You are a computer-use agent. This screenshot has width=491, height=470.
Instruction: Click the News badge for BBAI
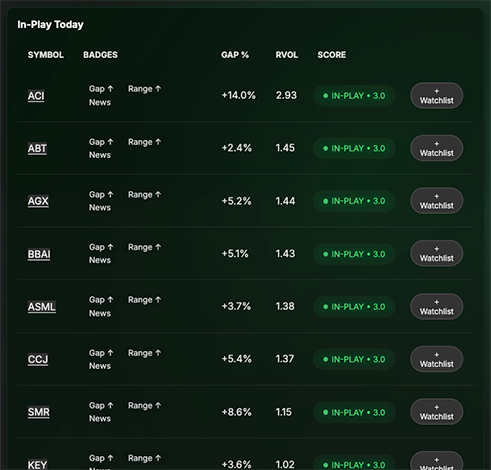pyautogui.click(x=100, y=260)
